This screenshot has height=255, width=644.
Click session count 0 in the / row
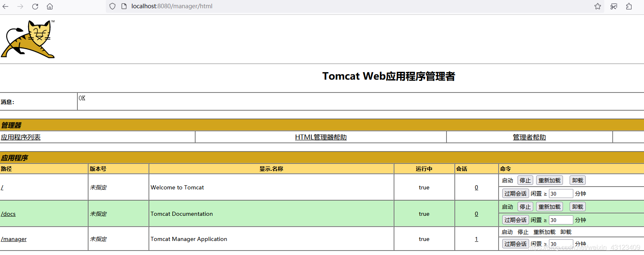tap(477, 187)
